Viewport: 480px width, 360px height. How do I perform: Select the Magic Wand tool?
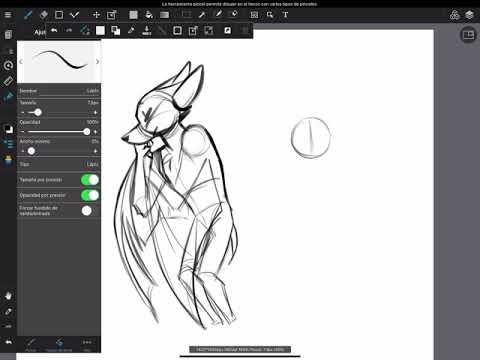pos(202,15)
